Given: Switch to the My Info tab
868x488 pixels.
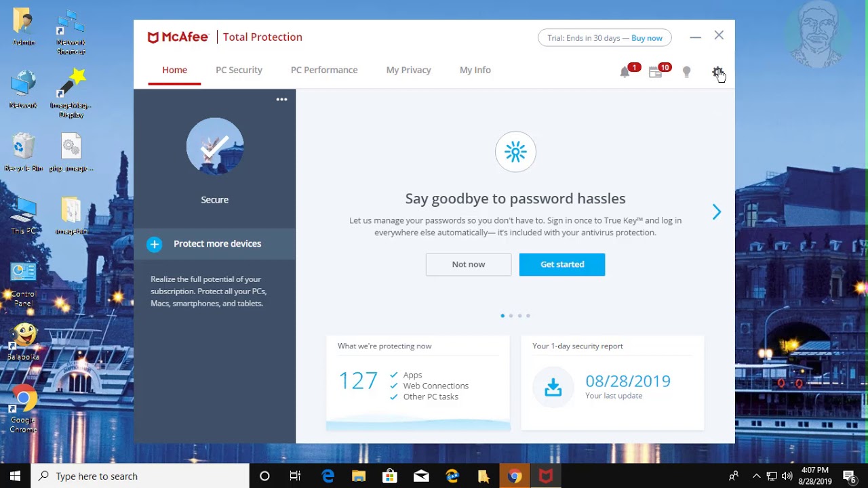Looking at the screenshot, I should point(475,70).
